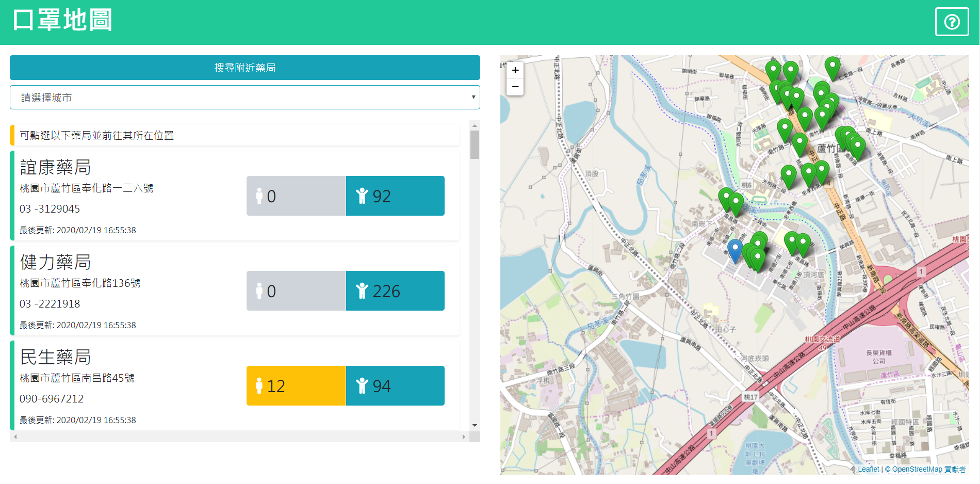Click the horizontal scrollbar right arrow
This screenshot has height=484, width=980.
click(x=464, y=437)
